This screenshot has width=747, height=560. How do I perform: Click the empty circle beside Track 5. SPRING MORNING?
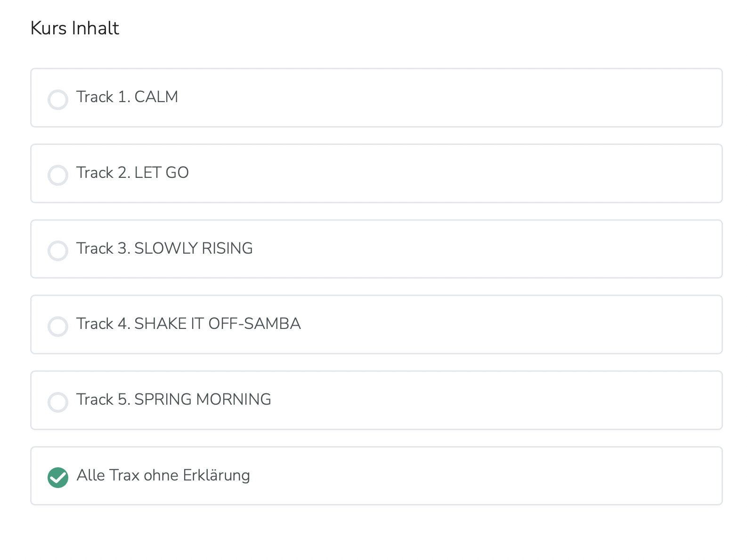pyautogui.click(x=58, y=402)
